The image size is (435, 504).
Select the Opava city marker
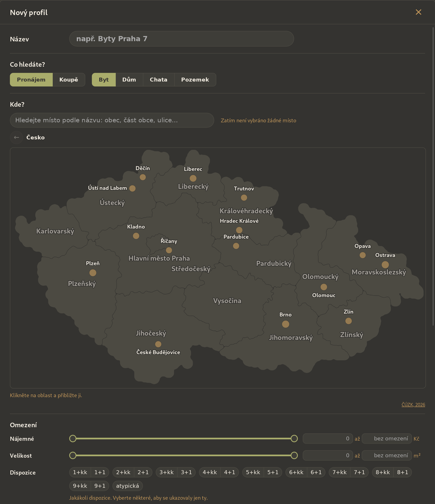tap(362, 255)
